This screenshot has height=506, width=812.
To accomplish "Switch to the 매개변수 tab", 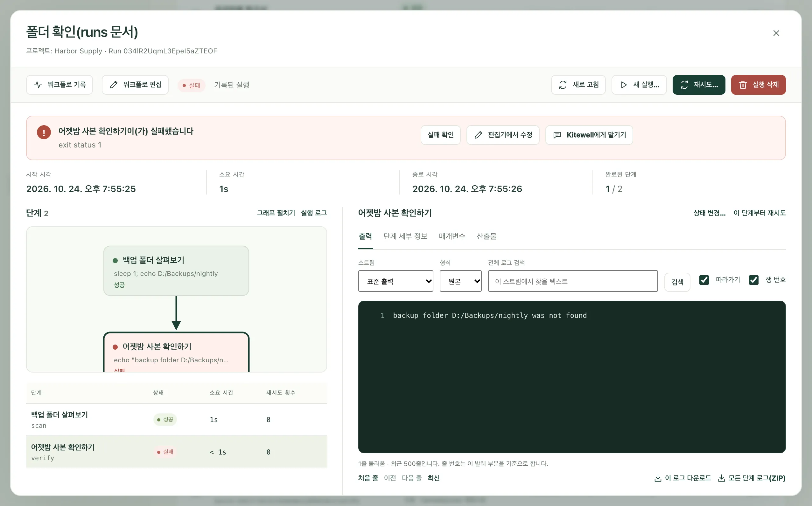I will pyautogui.click(x=452, y=236).
